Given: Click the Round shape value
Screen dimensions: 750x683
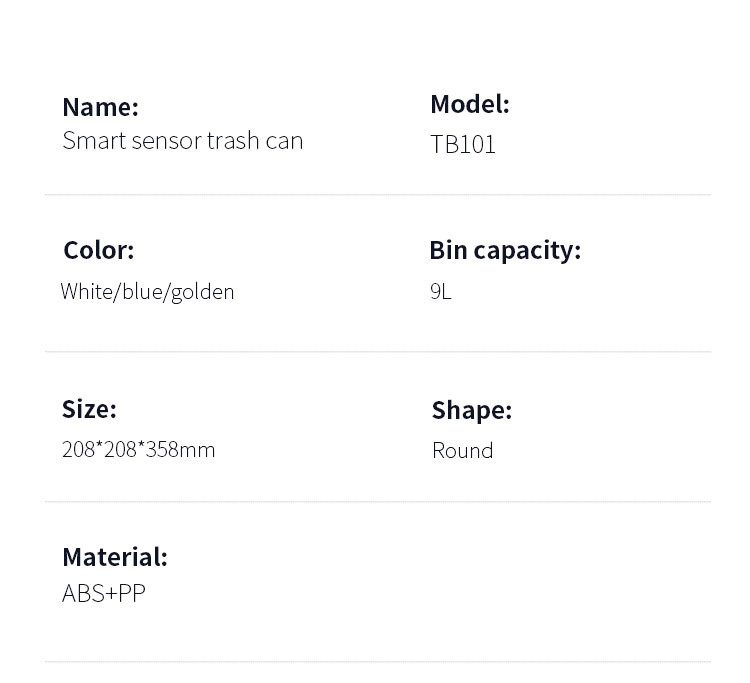Looking at the screenshot, I should point(463,451).
